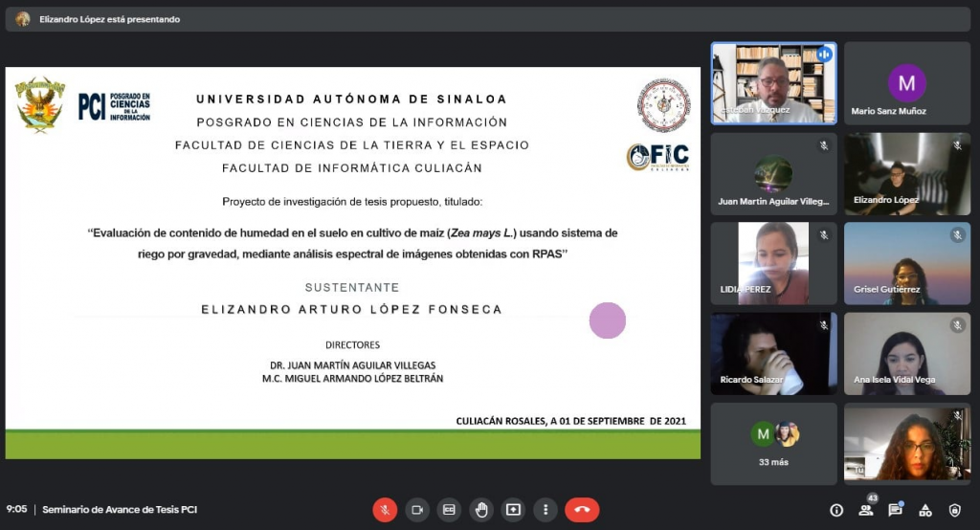Click the round faculty seal on slide
Viewport: 980px width, 530px height.
point(664,105)
